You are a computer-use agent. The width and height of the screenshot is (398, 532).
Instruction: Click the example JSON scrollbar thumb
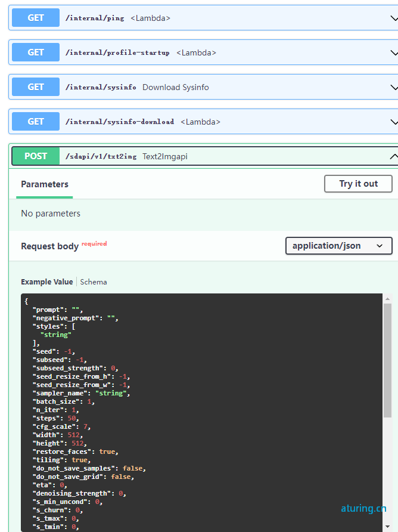click(387, 360)
